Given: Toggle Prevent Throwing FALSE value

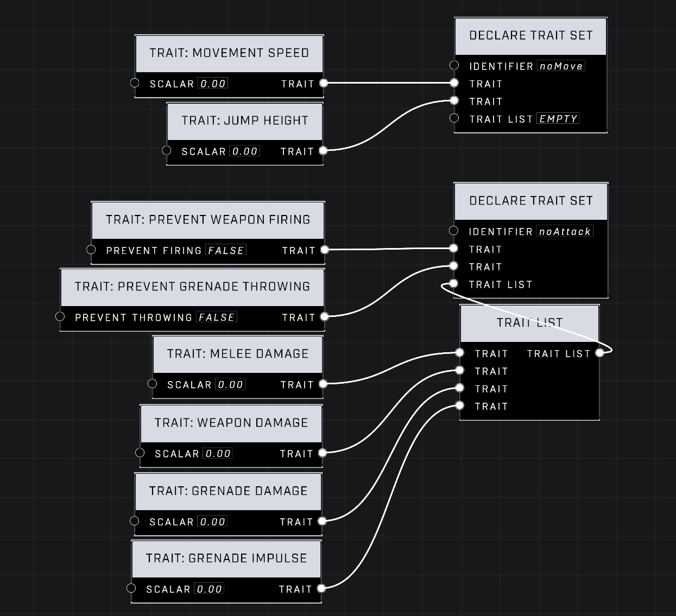Looking at the screenshot, I should click(x=216, y=317).
